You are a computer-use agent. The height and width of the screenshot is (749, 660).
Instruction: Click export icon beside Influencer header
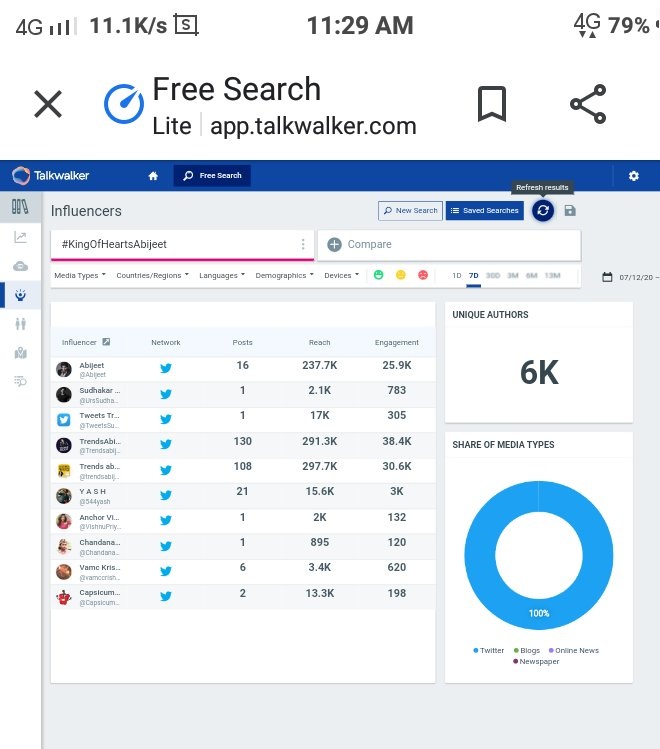106,342
